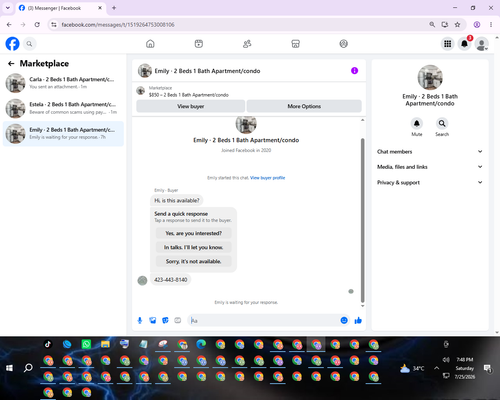Choose a sticker from the sticker icon
Image resolution: width=500 pixels, height=400 pixels.
click(165, 320)
